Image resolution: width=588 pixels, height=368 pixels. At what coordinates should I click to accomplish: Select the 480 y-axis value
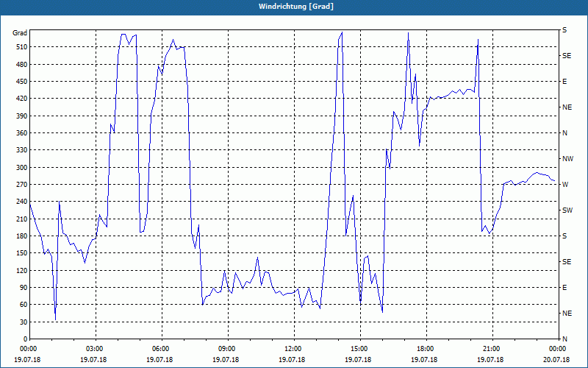tap(22, 65)
